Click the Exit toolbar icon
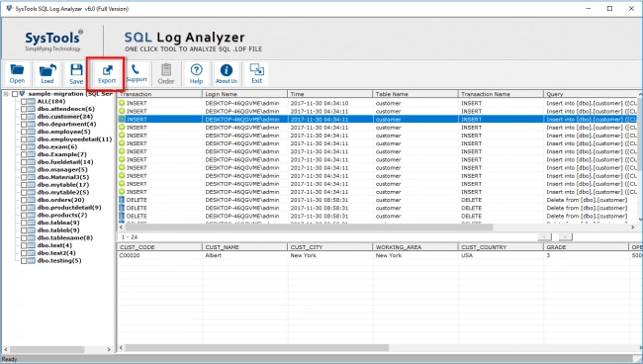The image size is (643, 364). [x=257, y=74]
